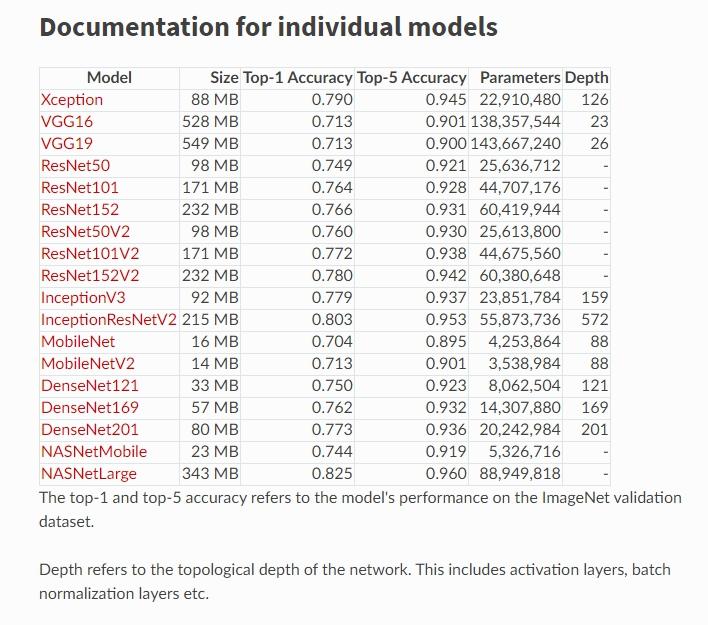Click the Documentation for individual models heading
This screenshot has width=708, height=625.
coord(268,27)
